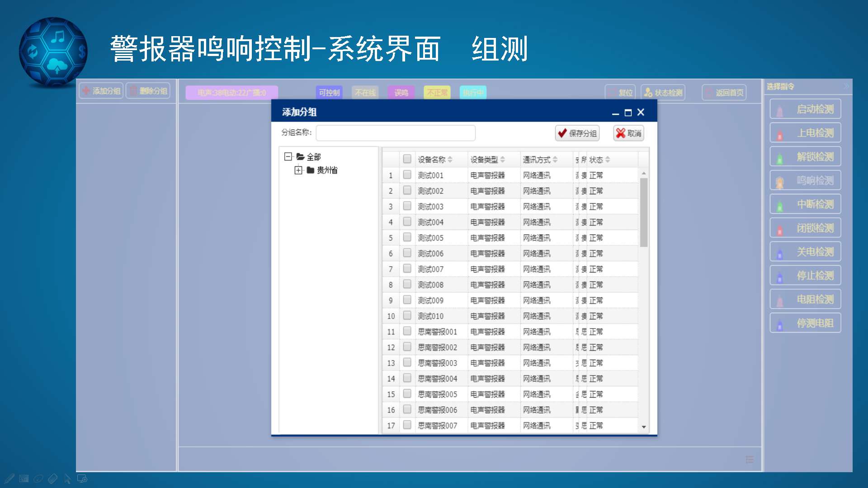Click the 状态检测 status detection icon
This screenshot has height=488, width=868.
pos(648,93)
